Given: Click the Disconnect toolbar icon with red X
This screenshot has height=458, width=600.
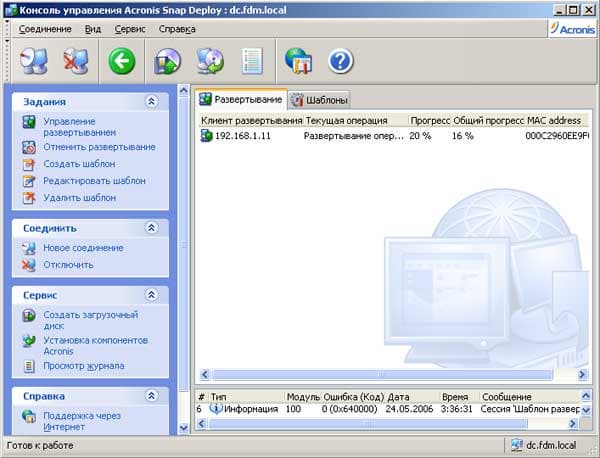Looking at the screenshot, I should 76,61.
